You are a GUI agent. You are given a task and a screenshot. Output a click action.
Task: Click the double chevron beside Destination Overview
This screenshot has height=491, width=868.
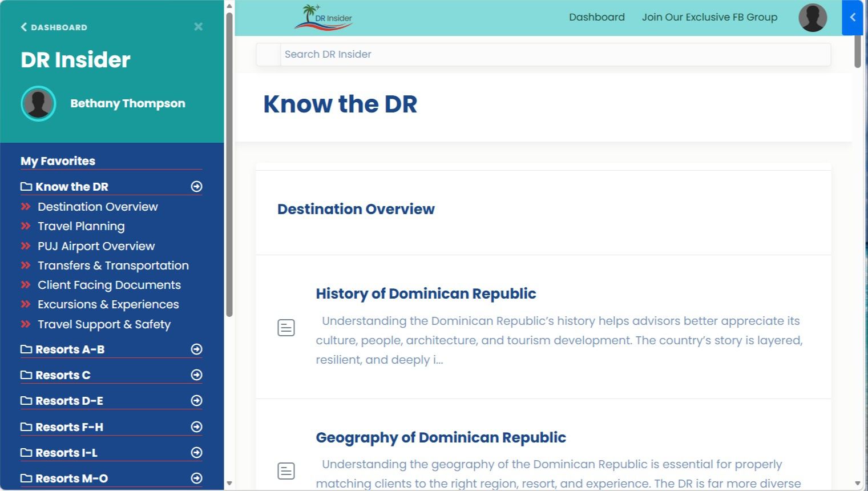(26, 207)
